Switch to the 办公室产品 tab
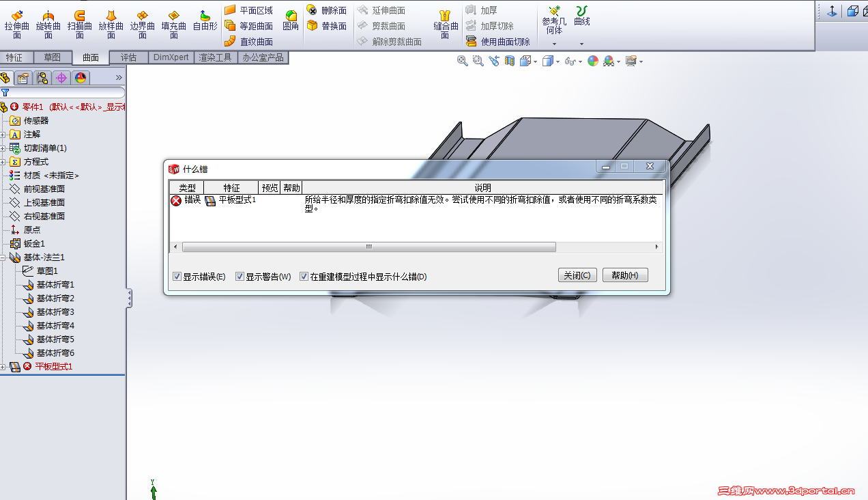 263,58
